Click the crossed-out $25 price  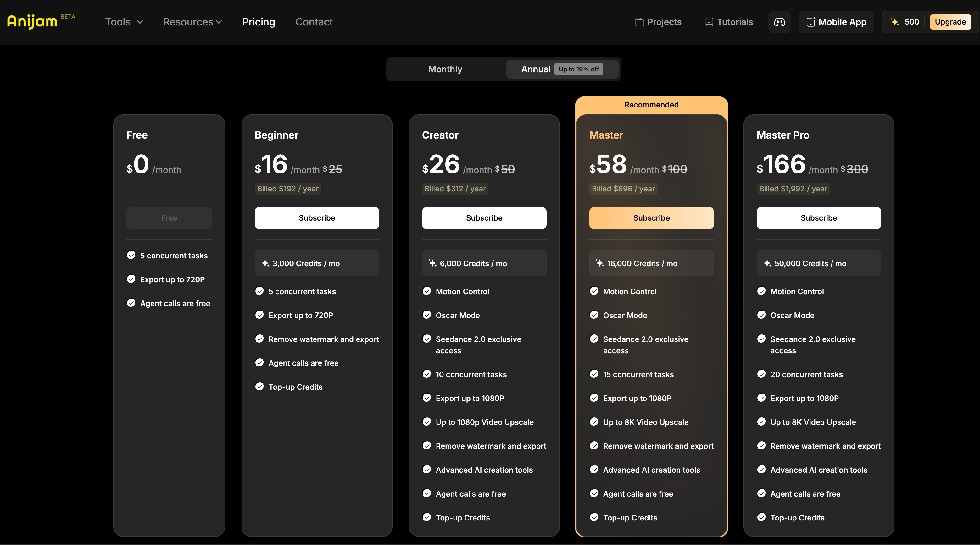[332, 169]
